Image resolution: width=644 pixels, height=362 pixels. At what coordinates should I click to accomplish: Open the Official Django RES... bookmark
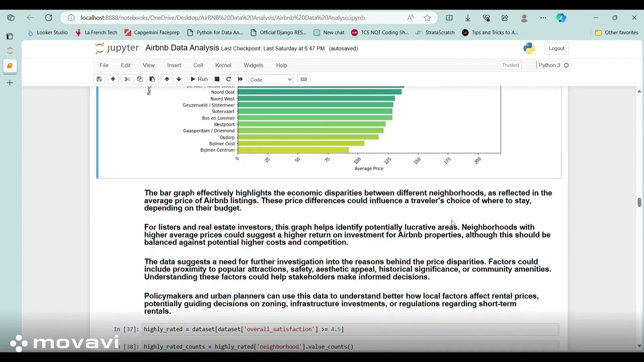279,33
